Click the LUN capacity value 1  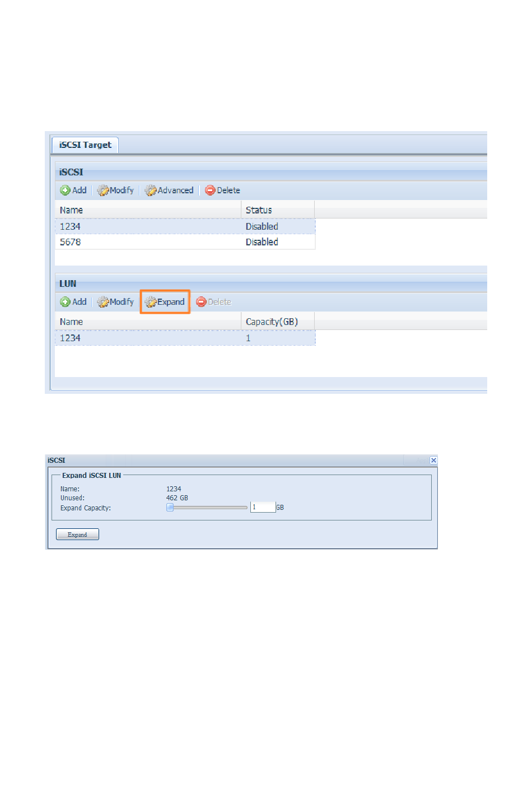248,338
